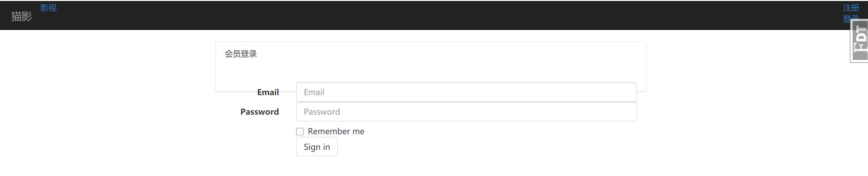Viewport: 868px width, 176px height.
Task: Click the bold Email field label
Action: click(x=268, y=92)
